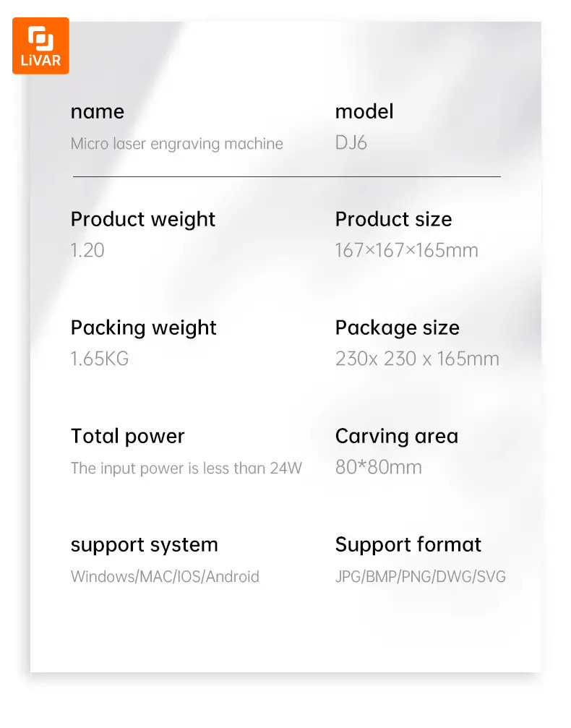
Task: Select 'Micro laser engraving machine' text
Action: tap(177, 143)
